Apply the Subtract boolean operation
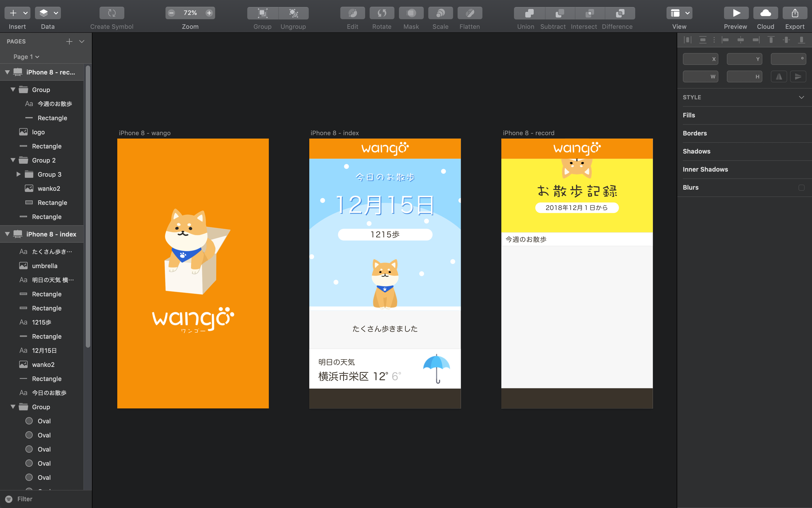 tap(560, 13)
